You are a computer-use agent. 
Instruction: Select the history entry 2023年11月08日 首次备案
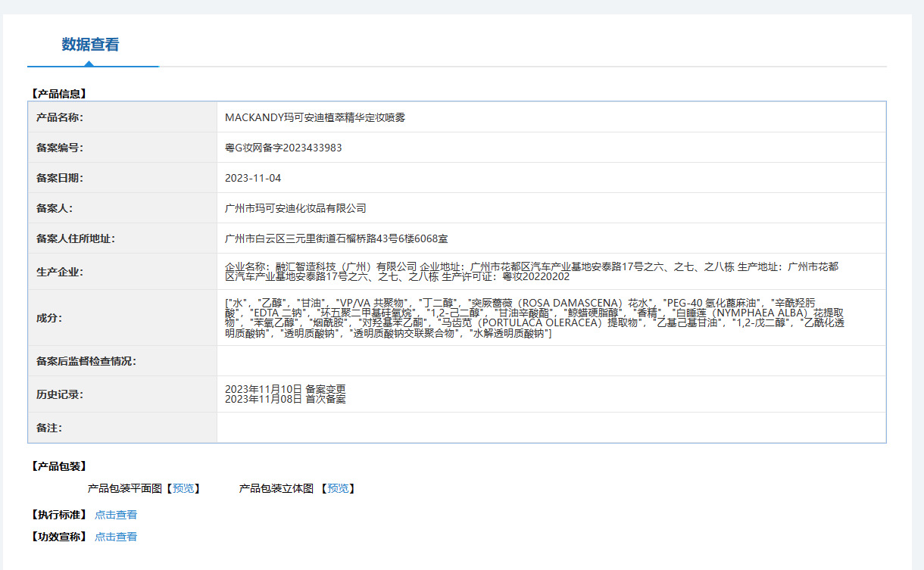(286, 399)
